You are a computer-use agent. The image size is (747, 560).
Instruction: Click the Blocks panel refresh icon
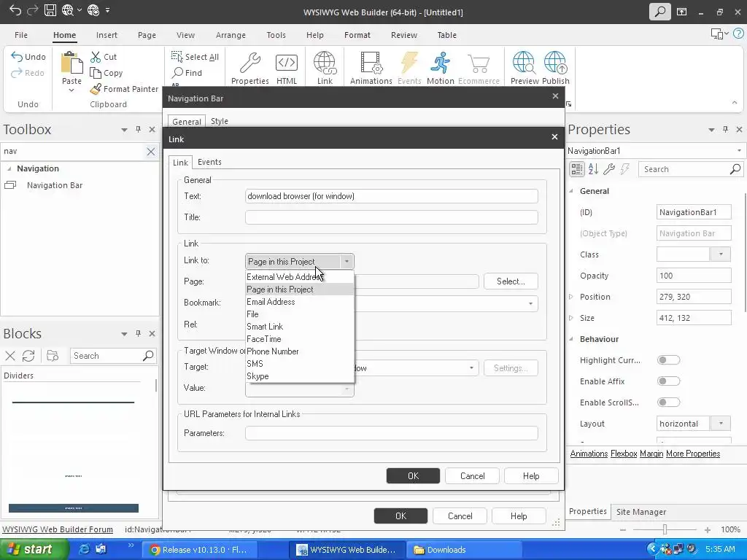(x=28, y=355)
